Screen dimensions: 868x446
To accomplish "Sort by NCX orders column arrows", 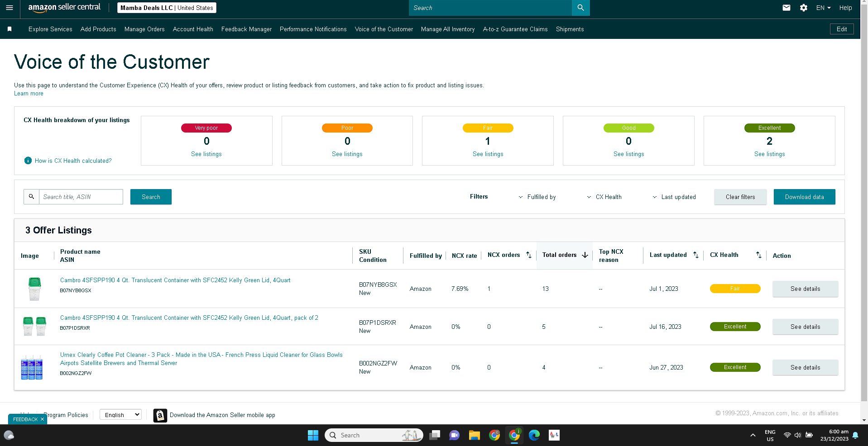I will coord(529,255).
